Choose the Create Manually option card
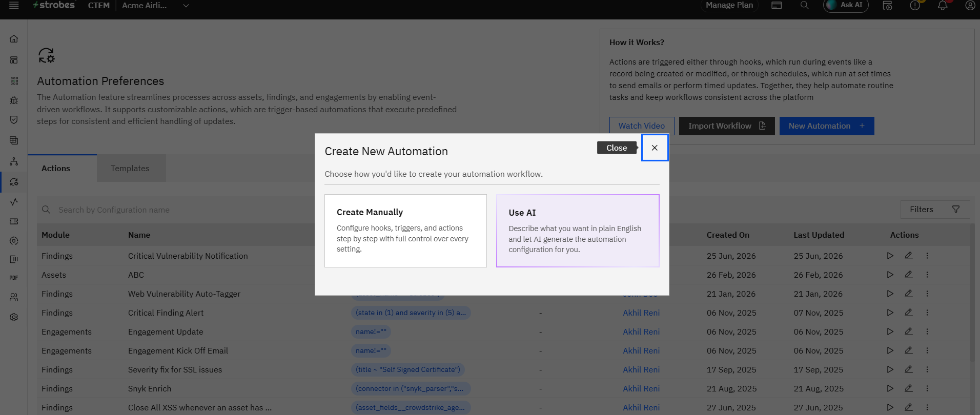 click(405, 231)
